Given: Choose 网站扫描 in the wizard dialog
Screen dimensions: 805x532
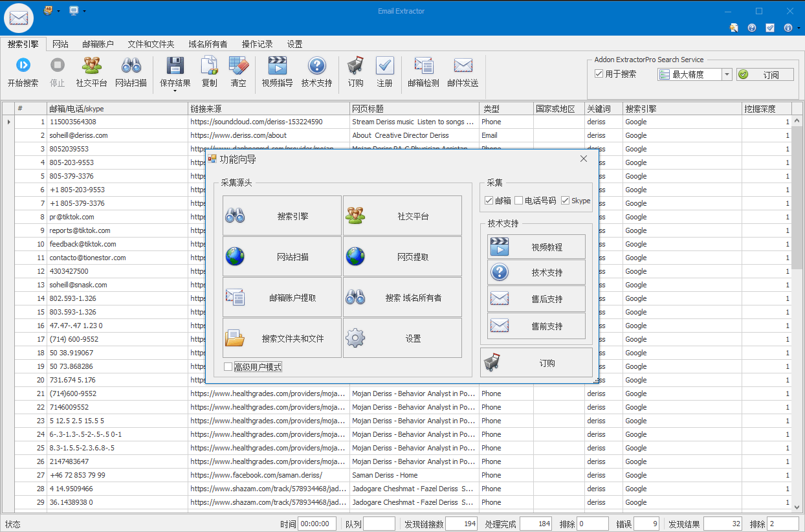Looking at the screenshot, I should [282, 257].
